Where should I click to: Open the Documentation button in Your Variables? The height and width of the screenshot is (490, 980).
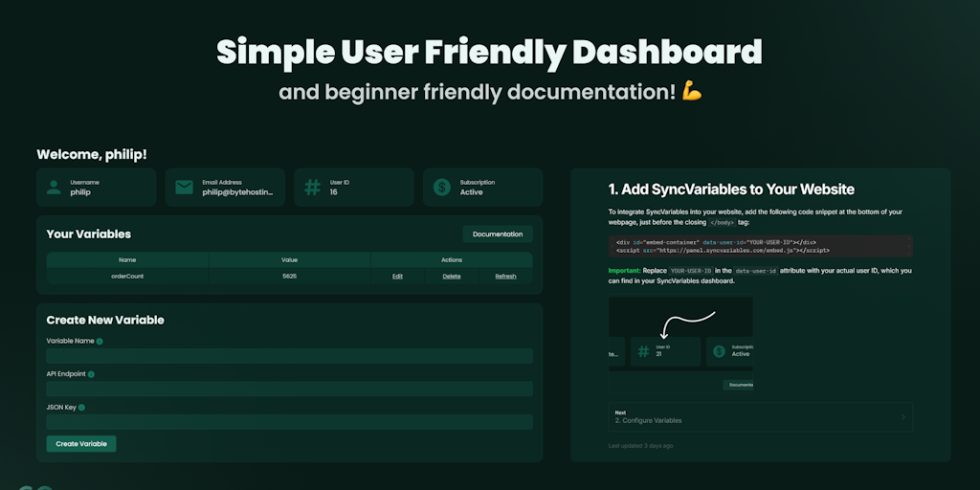click(498, 234)
